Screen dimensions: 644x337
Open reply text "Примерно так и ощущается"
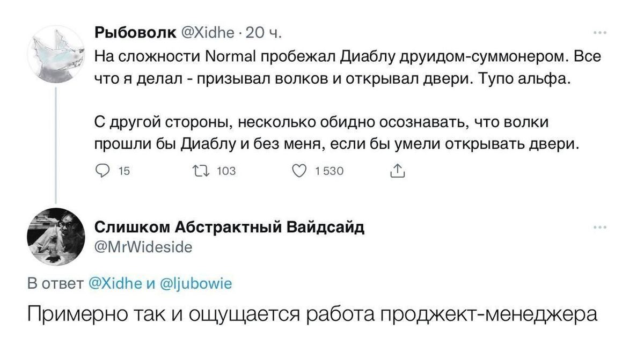click(312, 313)
